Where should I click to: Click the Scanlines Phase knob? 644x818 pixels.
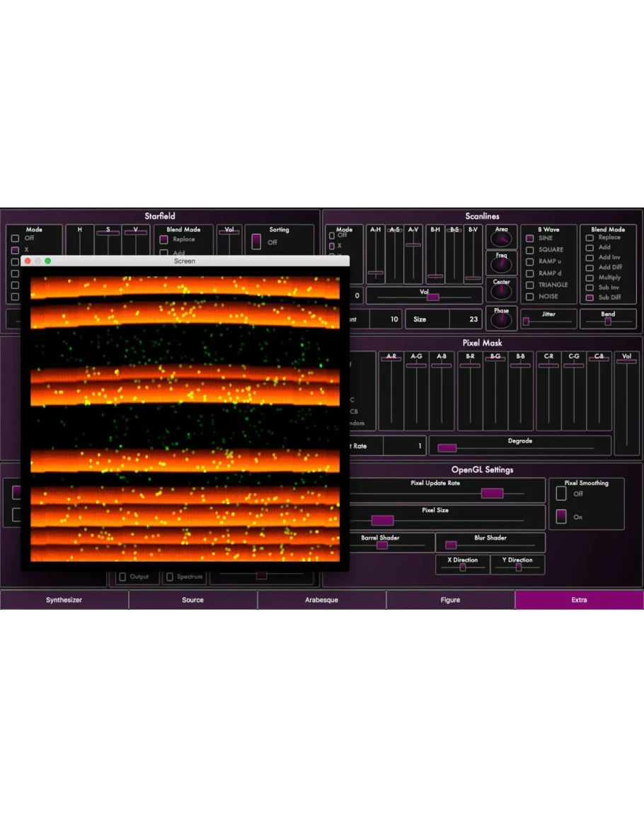coord(501,320)
